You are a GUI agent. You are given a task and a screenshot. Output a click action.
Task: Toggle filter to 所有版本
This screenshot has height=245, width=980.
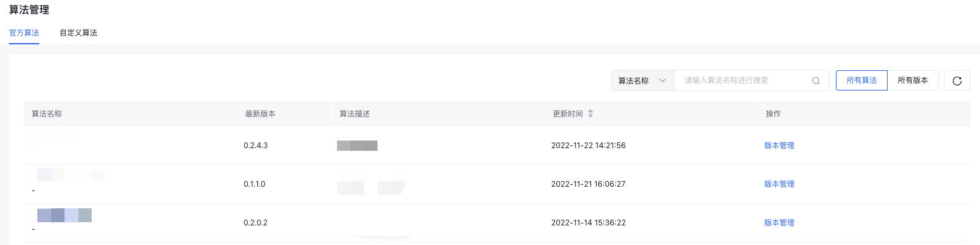pyautogui.click(x=913, y=80)
